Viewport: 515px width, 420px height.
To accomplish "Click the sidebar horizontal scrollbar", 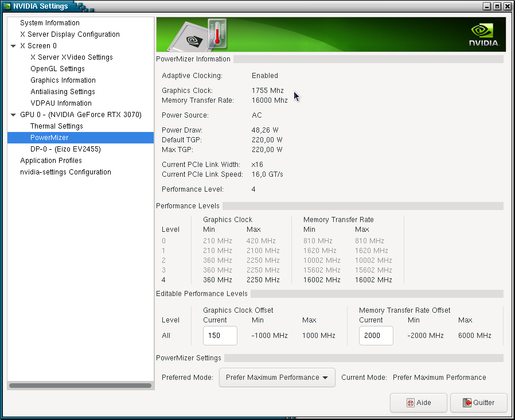I will click(x=80, y=386).
